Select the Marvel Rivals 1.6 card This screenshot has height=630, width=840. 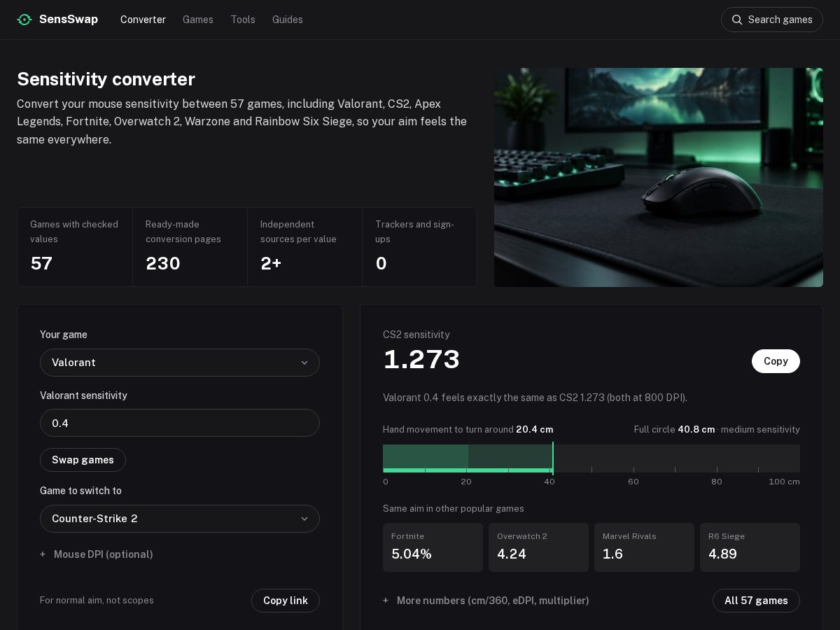coord(644,547)
